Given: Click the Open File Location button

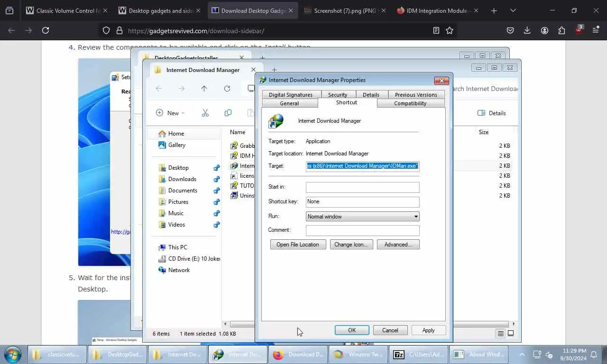Looking at the screenshot, I should [x=298, y=245].
